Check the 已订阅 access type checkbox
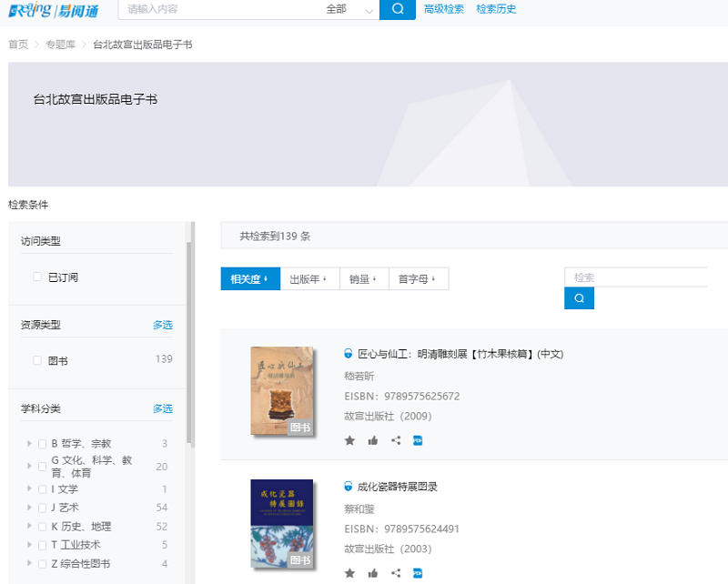Image resolution: width=728 pixels, height=584 pixels. pyautogui.click(x=37, y=277)
